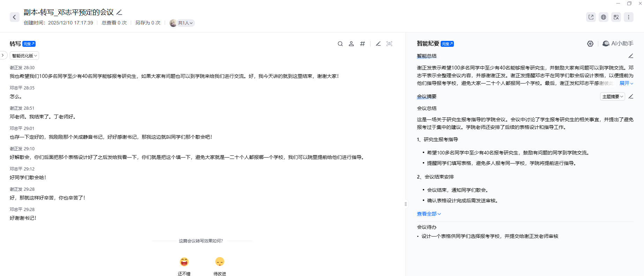Click 查看全部 to view full summary
The height and width of the screenshot is (276, 644).
pyautogui.click(x=429, y=214)
